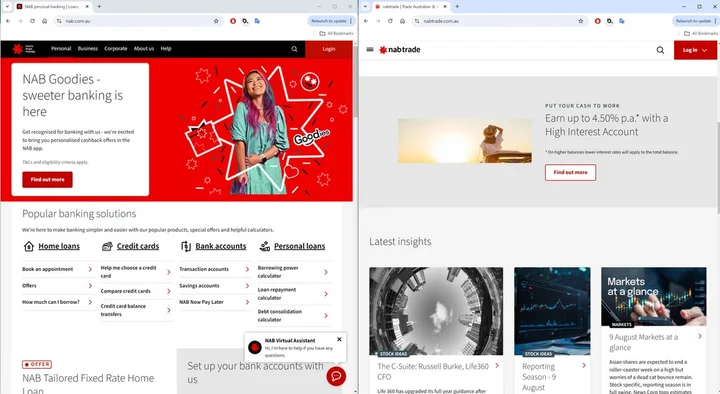
Task: Click Find out more for High Interest Account
Action: (570, 172)
